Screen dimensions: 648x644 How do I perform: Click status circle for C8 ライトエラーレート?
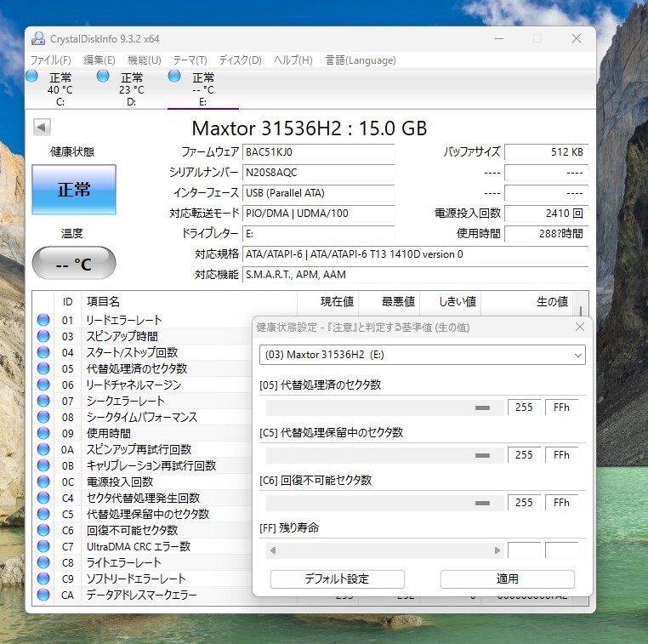pos(43,562)
